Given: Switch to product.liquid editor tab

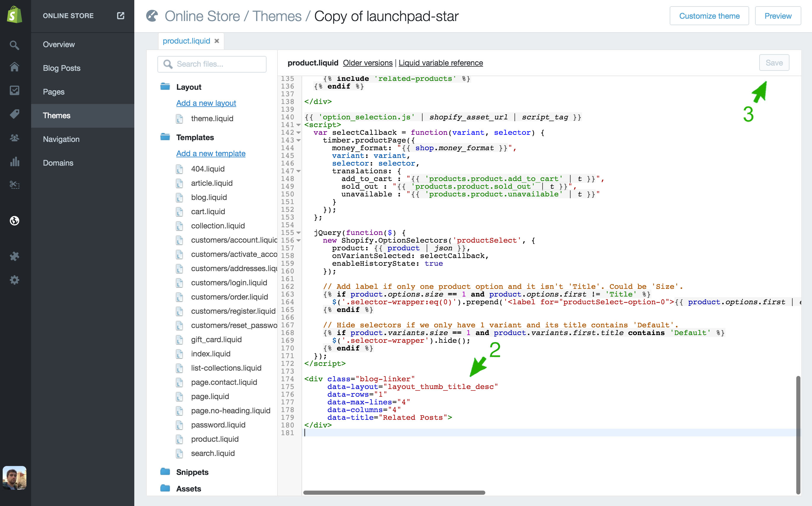Looking at the screenshot, I should (x=186, y=41).
